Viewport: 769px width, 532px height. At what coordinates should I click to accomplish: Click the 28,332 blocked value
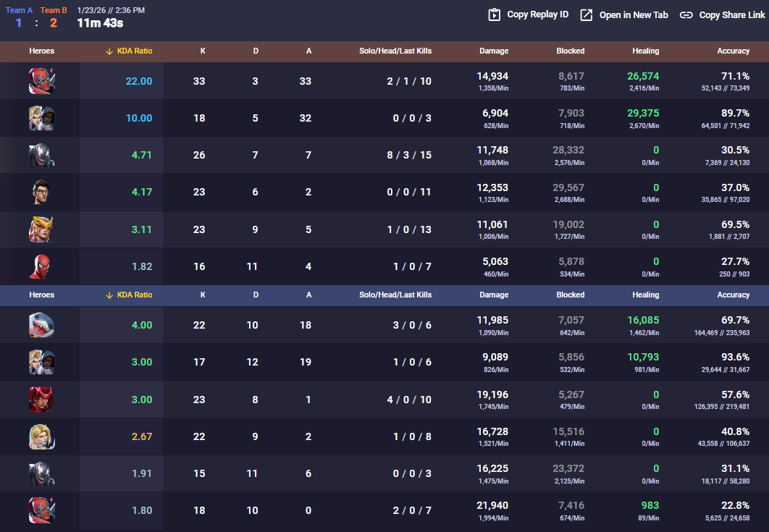[x=568, y=150]
